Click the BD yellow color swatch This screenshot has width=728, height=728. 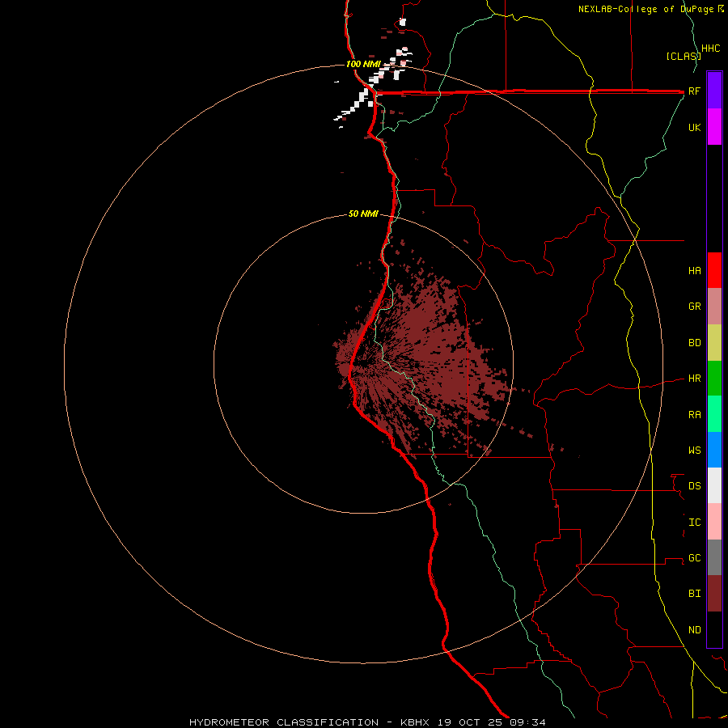click(x=714, y=343)
